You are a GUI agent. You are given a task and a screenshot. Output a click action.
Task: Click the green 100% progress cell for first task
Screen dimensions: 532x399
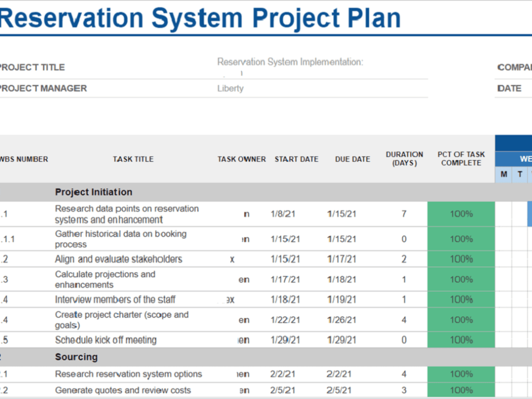460,213
